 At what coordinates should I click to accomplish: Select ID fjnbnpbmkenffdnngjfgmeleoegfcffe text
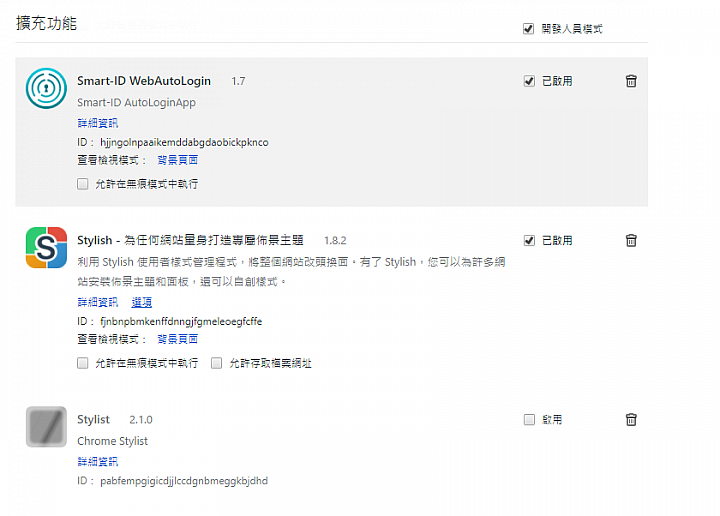coord(181,321)
